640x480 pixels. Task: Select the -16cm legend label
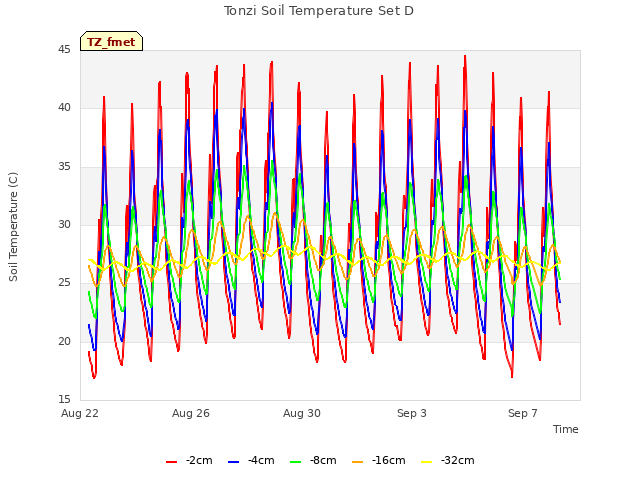pyautogui.click(x=389, y=460)
